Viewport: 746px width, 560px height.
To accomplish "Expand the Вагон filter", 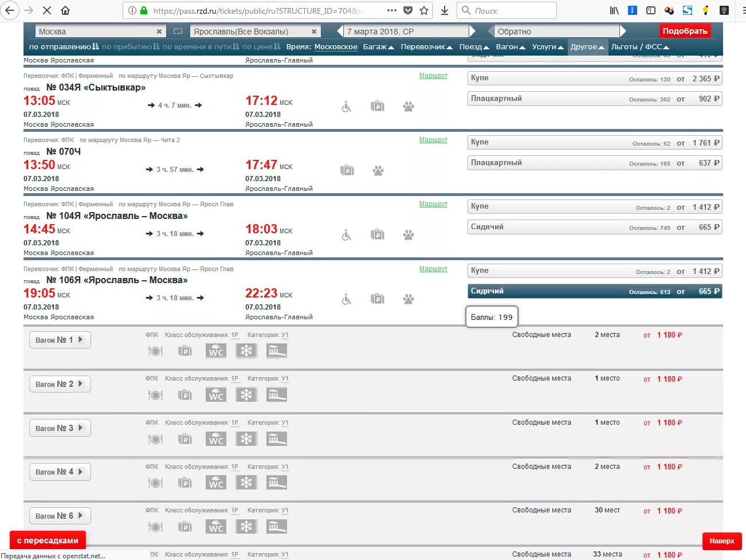I will pos(511,47).
